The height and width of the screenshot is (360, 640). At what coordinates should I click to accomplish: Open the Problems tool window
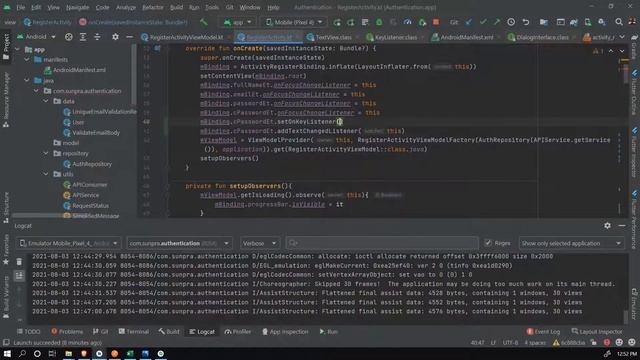point(67,331)
